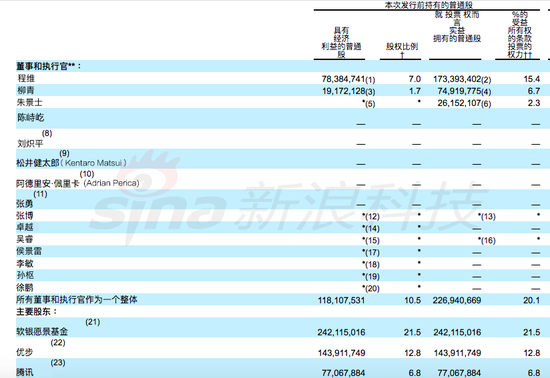Viewport: 550px width, 378px height.
Task: Select the shareholder name 腾讯
Action: (x=25, y=372)
